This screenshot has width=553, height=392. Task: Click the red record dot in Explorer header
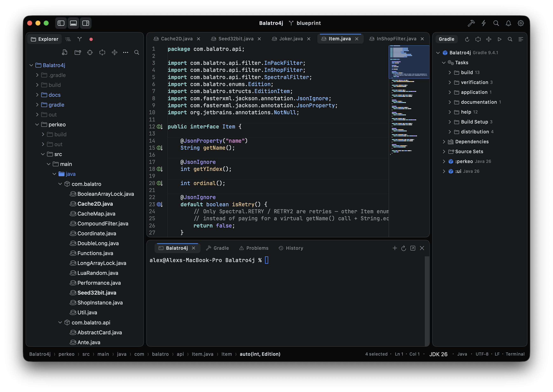91,39
